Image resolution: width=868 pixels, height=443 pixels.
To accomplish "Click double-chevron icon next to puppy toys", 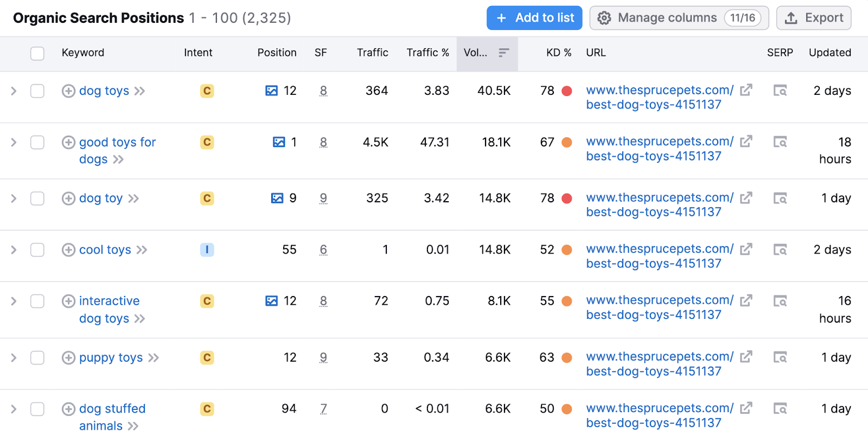I will point(154,358).
